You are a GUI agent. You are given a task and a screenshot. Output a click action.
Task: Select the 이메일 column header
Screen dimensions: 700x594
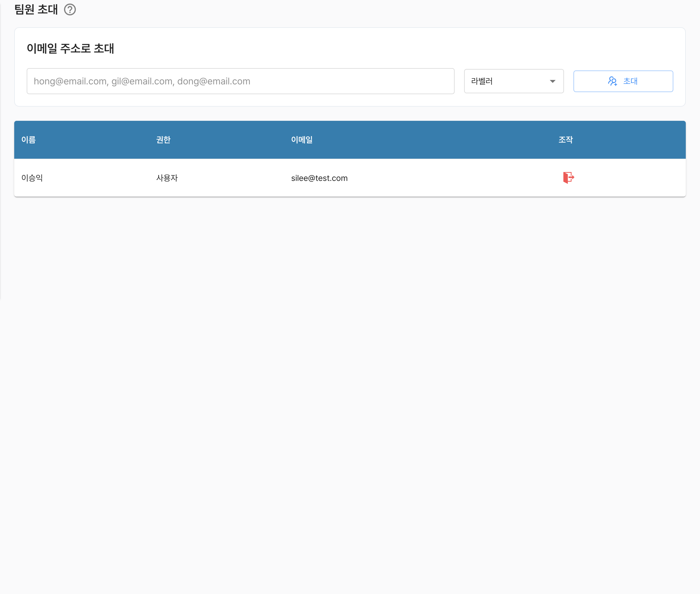[x=302, y=140]
